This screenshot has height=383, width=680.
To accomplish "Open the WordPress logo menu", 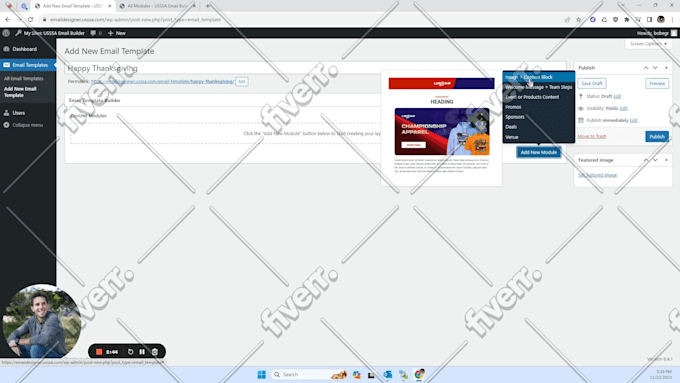I will [6, 33].
